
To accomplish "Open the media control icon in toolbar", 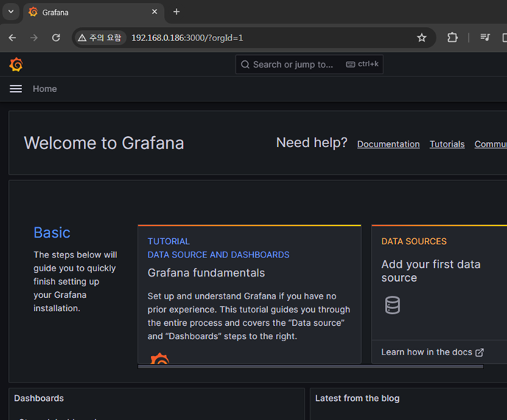I will pos(485,38).
